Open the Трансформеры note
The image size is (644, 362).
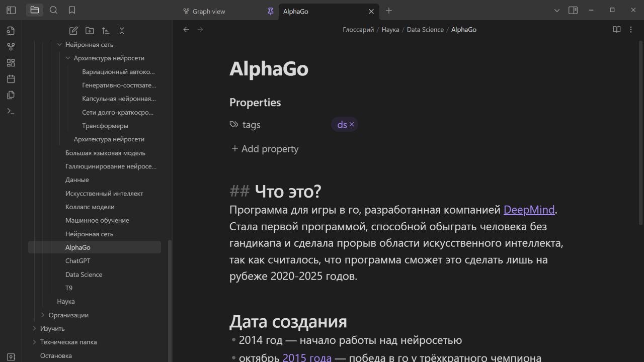tap(105, 126)
